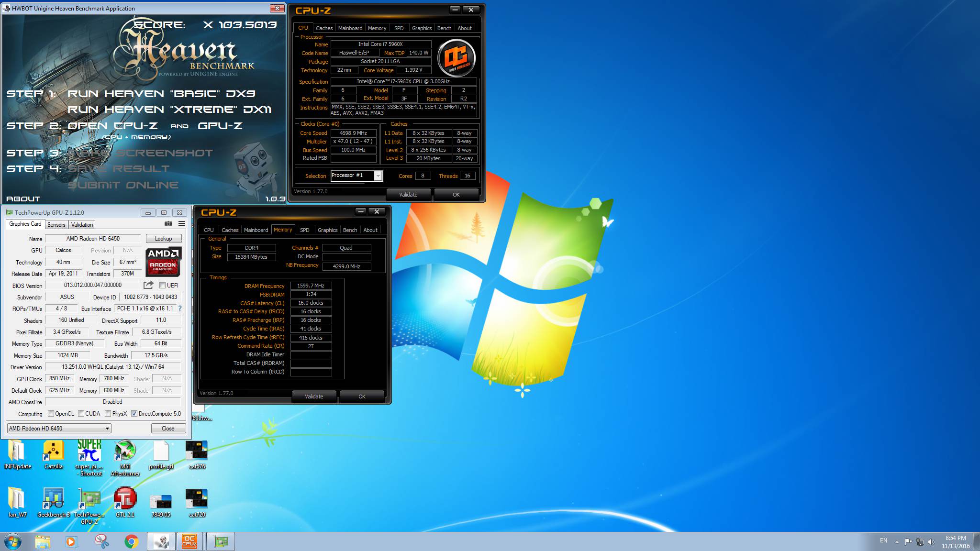The width and height of the screenshot is (980, 551).
Task: Launch MSI Afterburner from desktop
Action: pyautogui.click(x=125, y=458)
